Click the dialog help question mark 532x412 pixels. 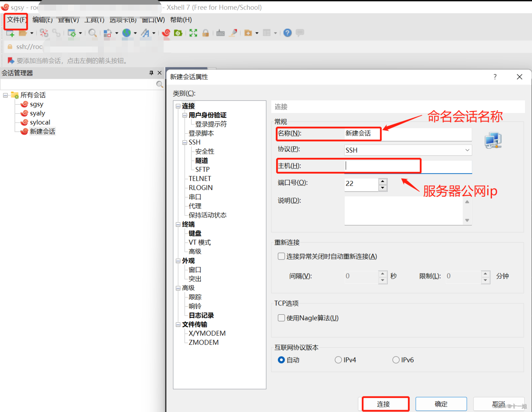(x=495, y=77)
